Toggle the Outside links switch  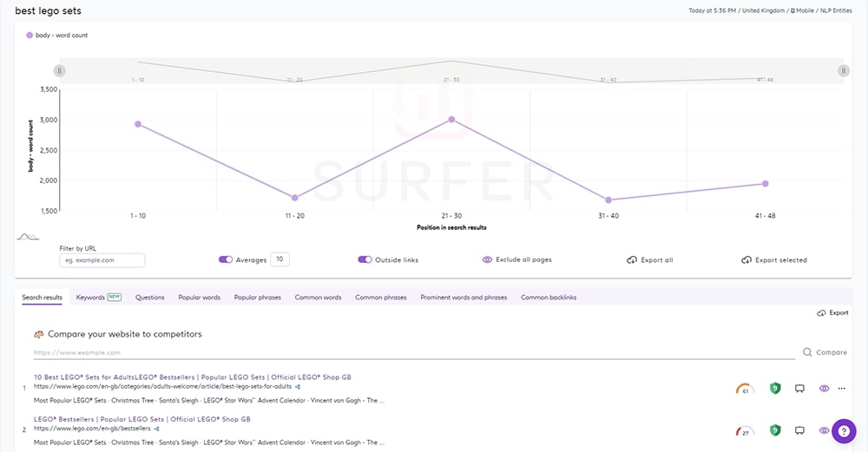point(365,259)
